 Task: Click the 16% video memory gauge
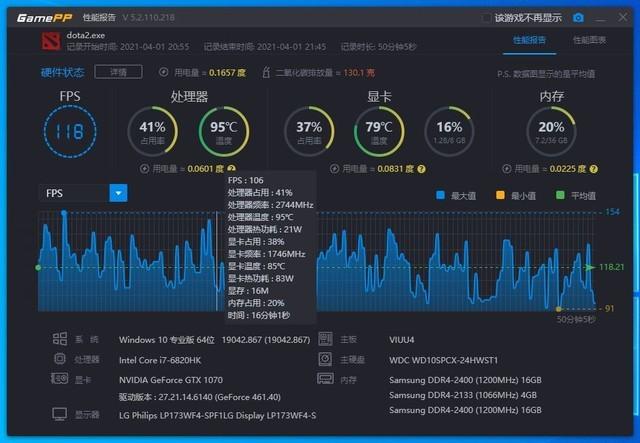(449, 131)
